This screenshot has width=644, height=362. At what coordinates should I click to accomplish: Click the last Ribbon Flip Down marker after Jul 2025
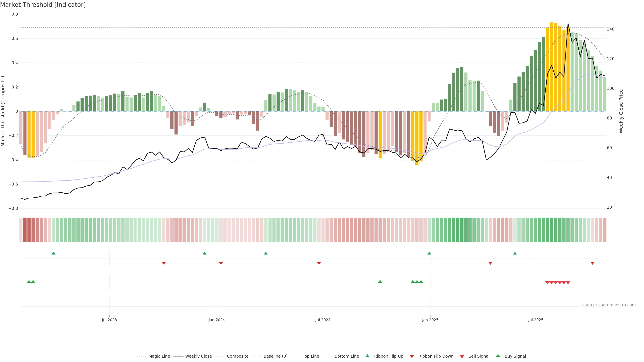click(x=593, y=263)
